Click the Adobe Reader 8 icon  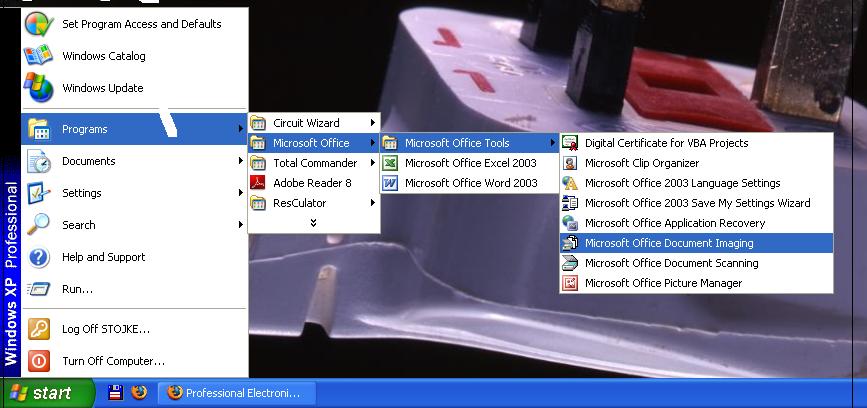pyautogui.click(x=258, y=183)
